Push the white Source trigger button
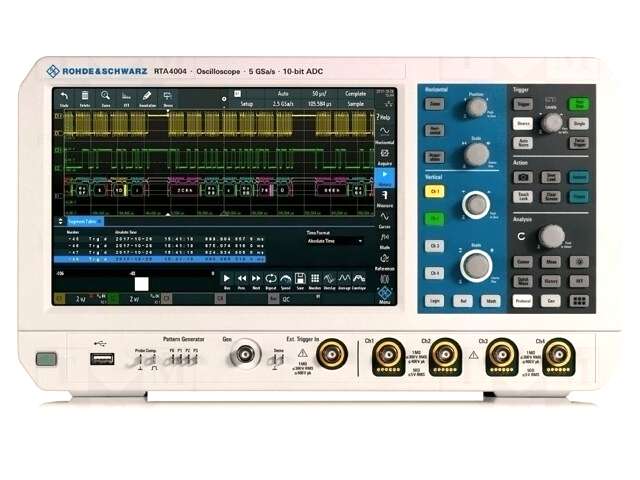The height and width of the screenshot is (480, 640). tap(523, 124)
